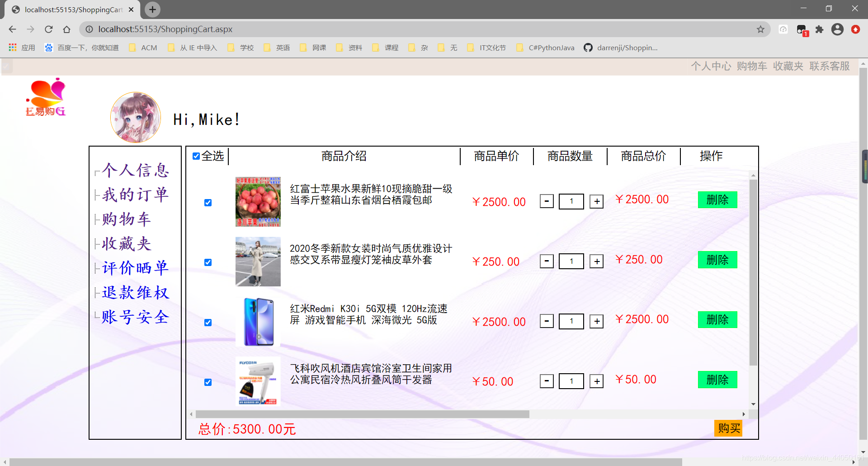The height and width of the screenshot is (466, 868).
Task: Click the Redmi phone product thumbnail
Action: pyautogui.click(x=258, y=322)
